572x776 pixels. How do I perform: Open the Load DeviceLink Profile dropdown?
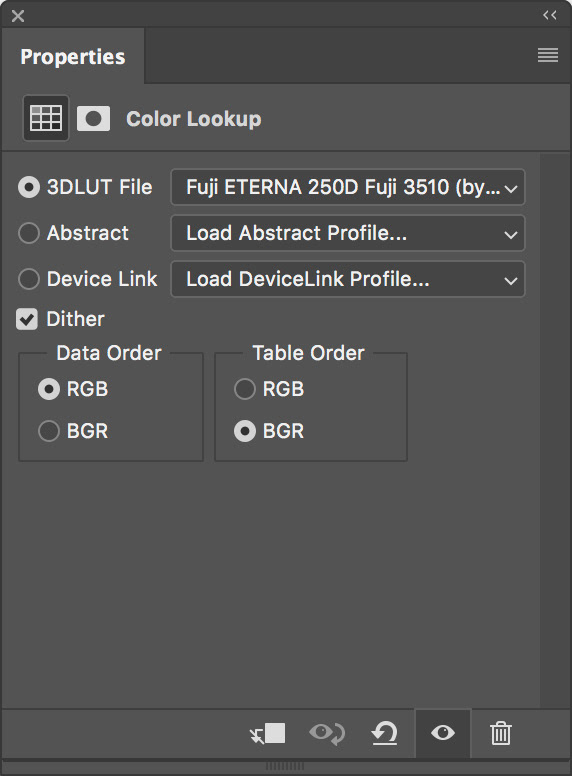coord(347,279)
